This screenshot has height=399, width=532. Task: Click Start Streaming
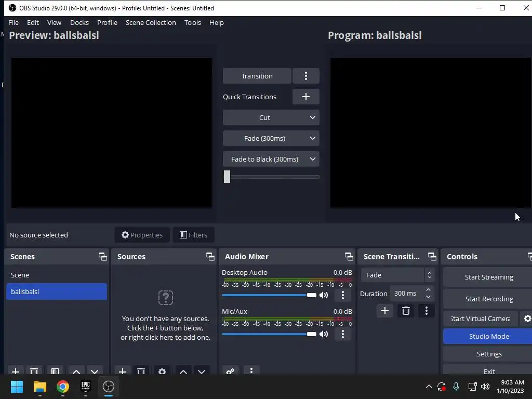click(x=488, y=277)
